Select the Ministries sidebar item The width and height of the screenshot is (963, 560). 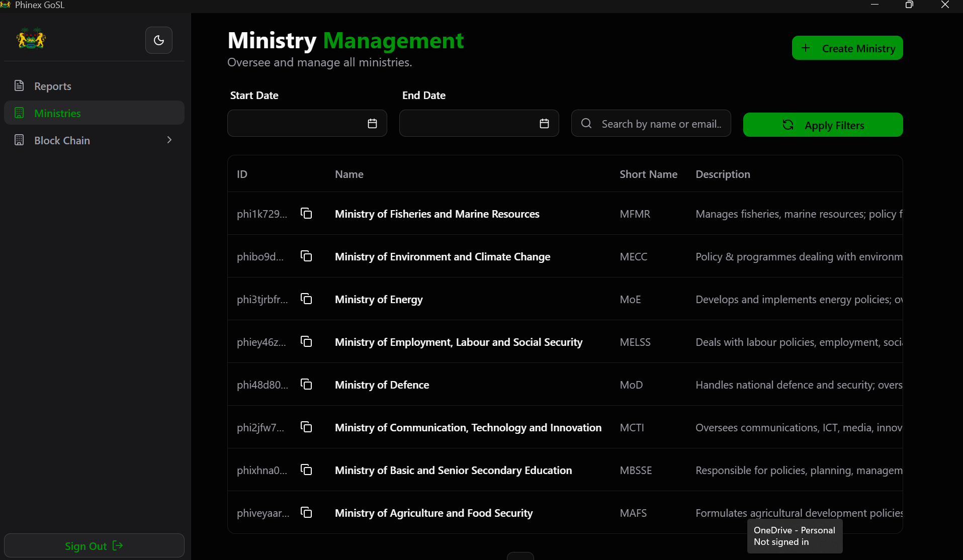point(57,113)
